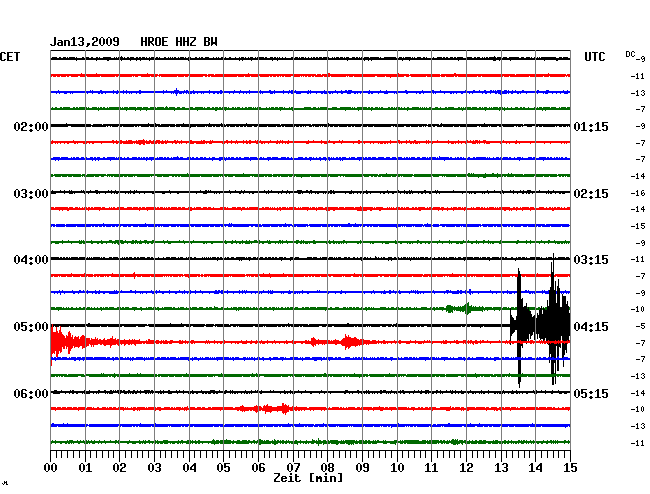Click the DC value -5
This screenshot has width=650, height=494.
coord(640,326)
